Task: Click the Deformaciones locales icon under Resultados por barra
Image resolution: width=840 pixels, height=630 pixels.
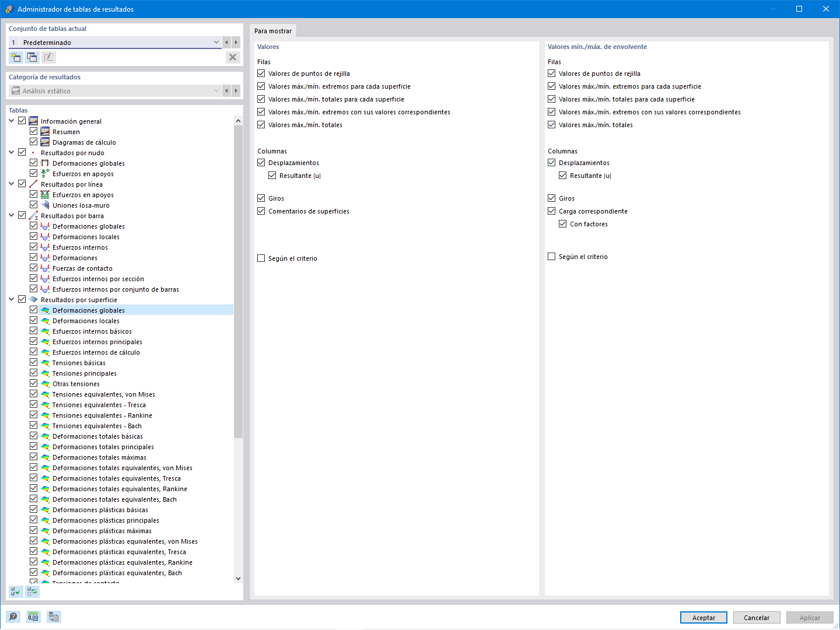Action: [45, 237]
